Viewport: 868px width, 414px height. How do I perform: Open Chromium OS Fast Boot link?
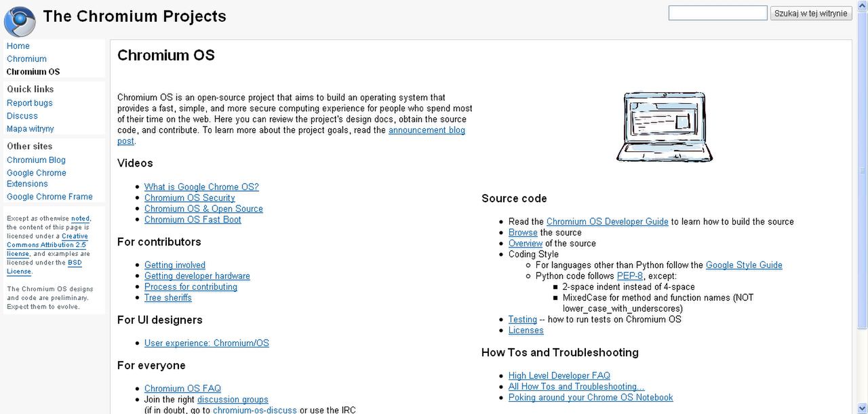pyautogui.click(x=193, y=220)
